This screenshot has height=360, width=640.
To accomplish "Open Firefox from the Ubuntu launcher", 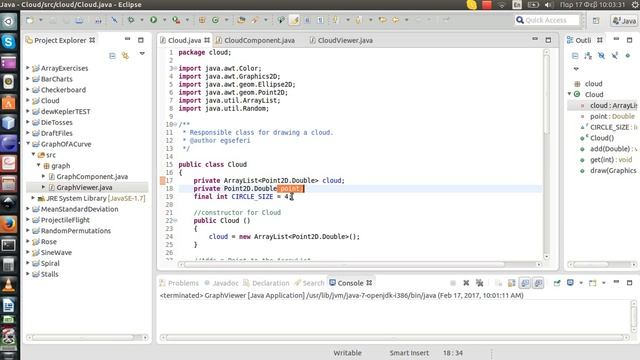I will [x=9, y=224].
